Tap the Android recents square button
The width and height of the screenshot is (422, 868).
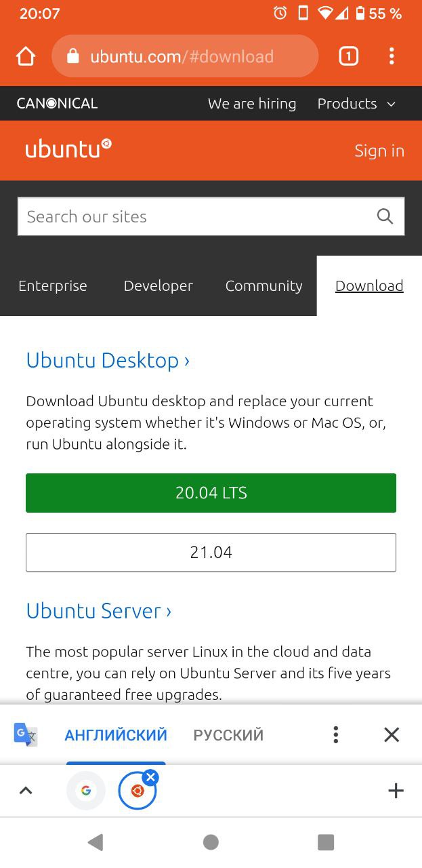(326, 842)
